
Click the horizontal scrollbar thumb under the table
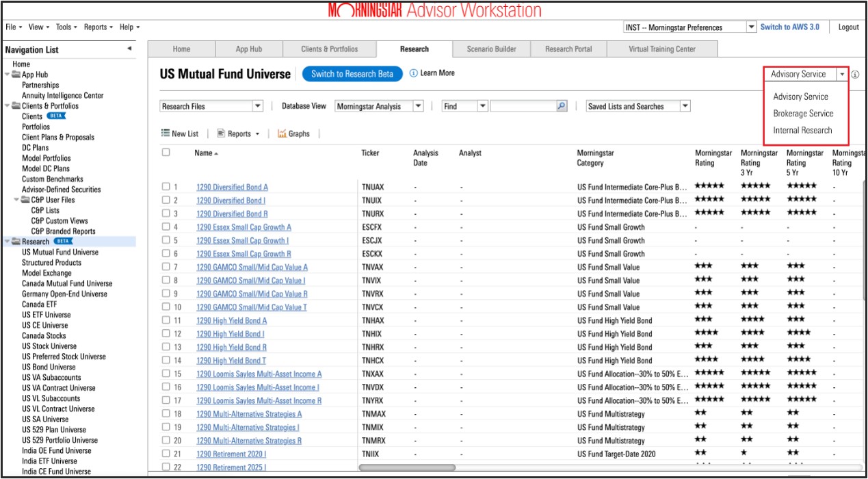point(407,467)
